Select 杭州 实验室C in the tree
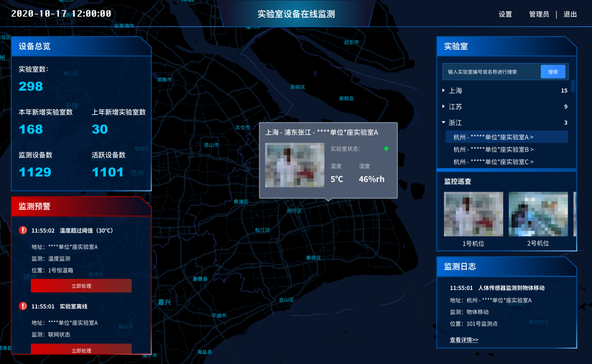Screen dimensions: 592x364 click(x=493, y=162)
